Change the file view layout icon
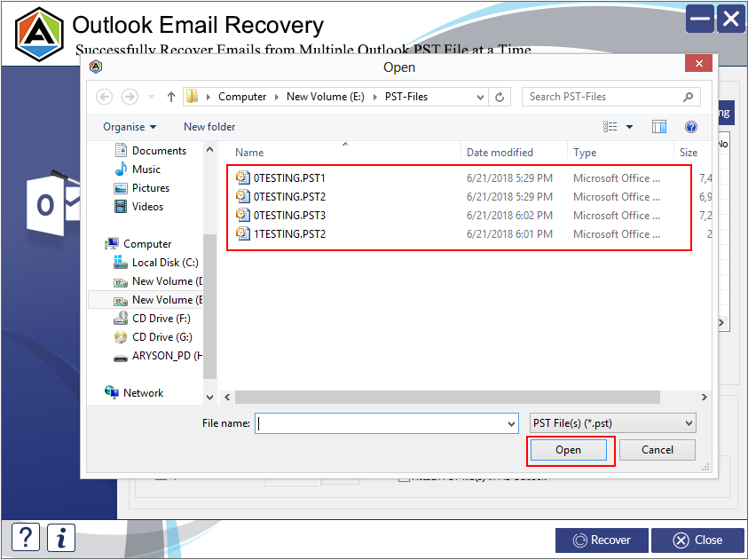Screen dimensions: 748x560 pyautogui.click(x=610, y=127)
